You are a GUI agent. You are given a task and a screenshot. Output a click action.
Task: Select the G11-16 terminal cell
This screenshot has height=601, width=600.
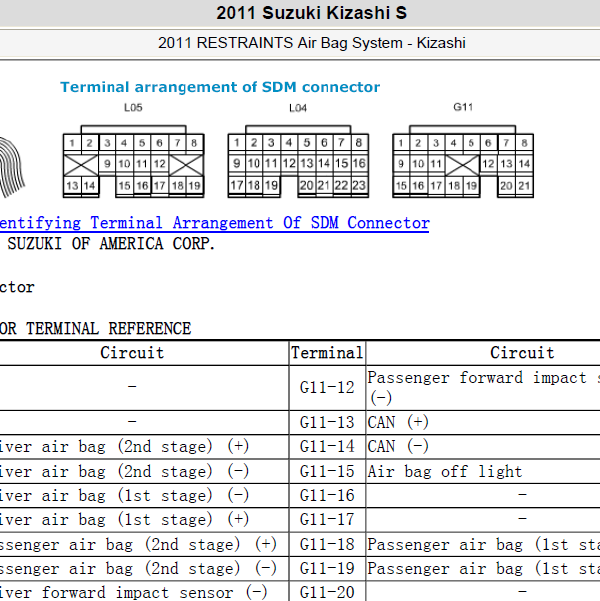(x=327, y=496)
